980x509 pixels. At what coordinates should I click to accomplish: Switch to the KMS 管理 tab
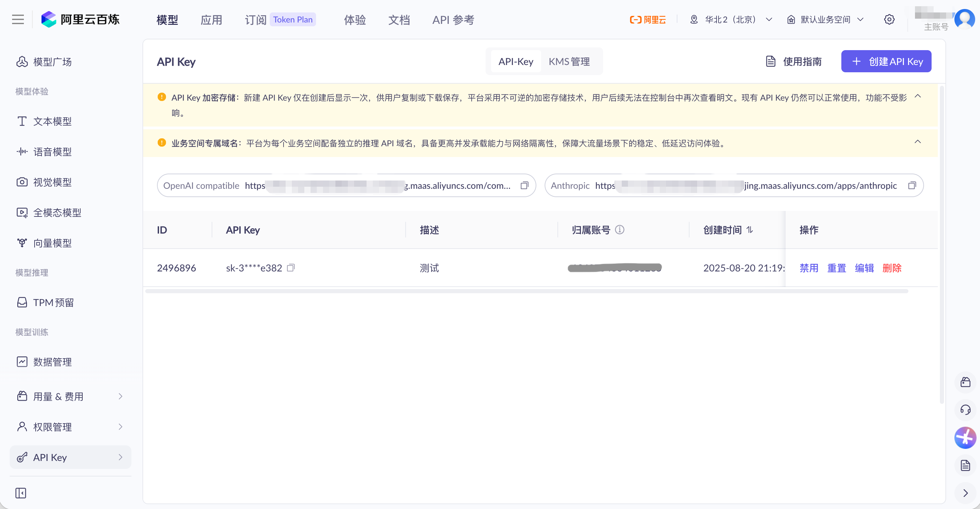[569, 61]
